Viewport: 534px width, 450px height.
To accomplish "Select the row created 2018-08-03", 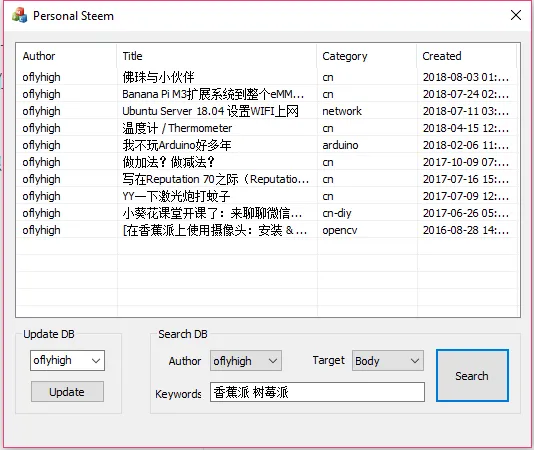I will click(x=267, y=77).
